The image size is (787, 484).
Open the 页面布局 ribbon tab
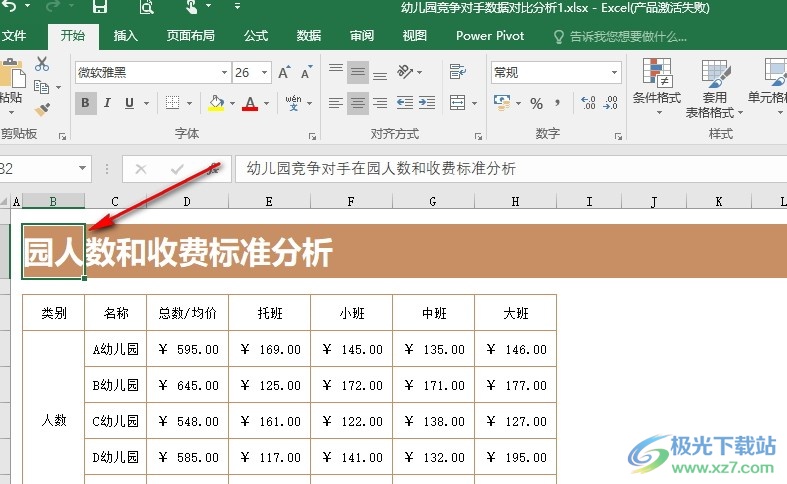click(190, 36)
